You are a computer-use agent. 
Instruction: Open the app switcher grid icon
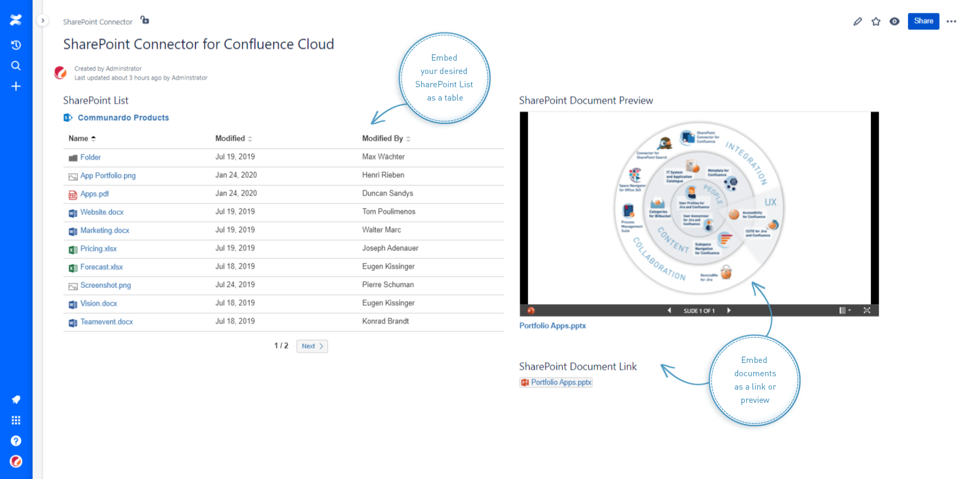click(x=16, y=420)
